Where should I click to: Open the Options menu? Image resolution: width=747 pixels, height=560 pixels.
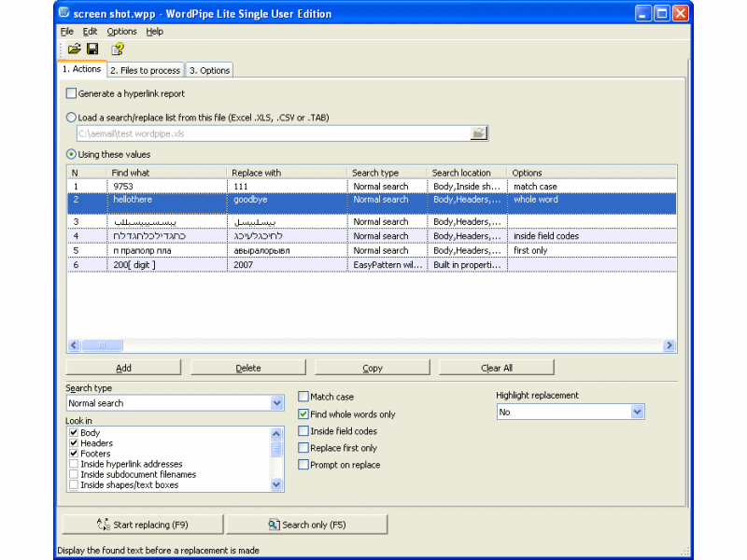121,32
